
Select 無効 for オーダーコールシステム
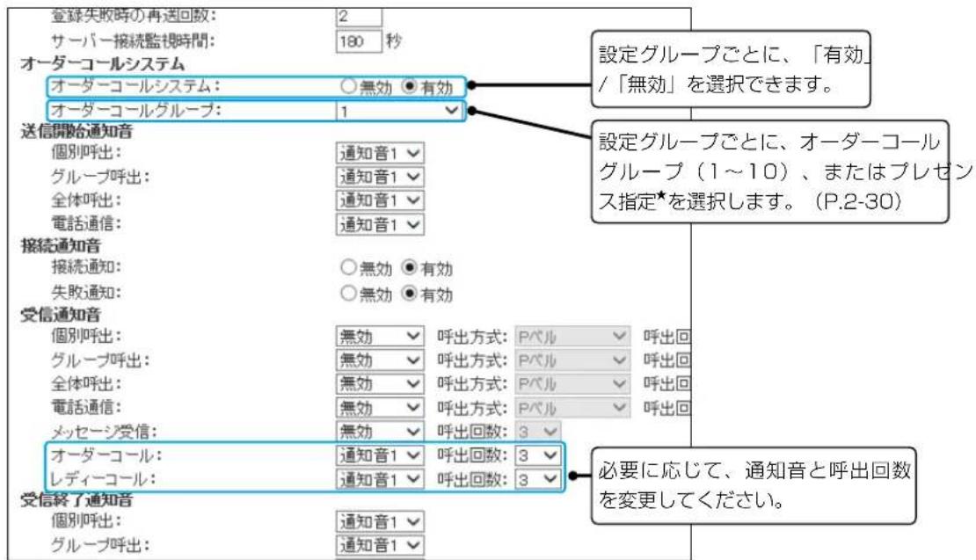coord(348,86)
